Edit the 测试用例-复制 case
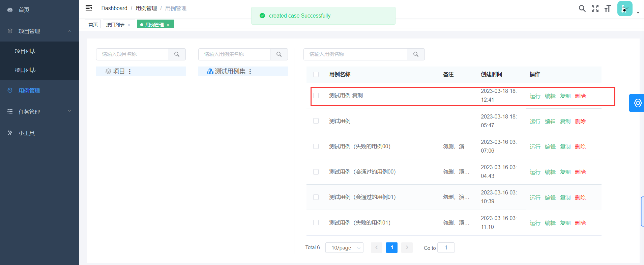Screen dimensions: 644x265 pos(550,96)
